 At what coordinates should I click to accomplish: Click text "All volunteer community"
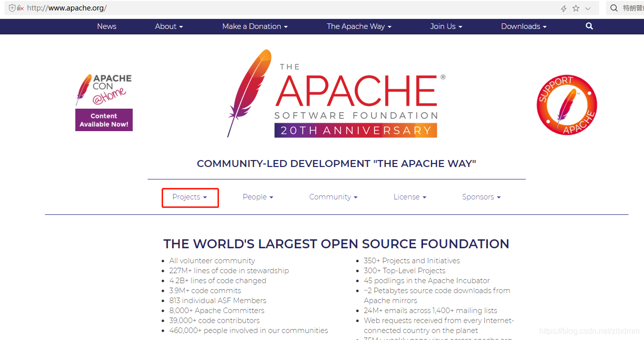click(212, 261)
